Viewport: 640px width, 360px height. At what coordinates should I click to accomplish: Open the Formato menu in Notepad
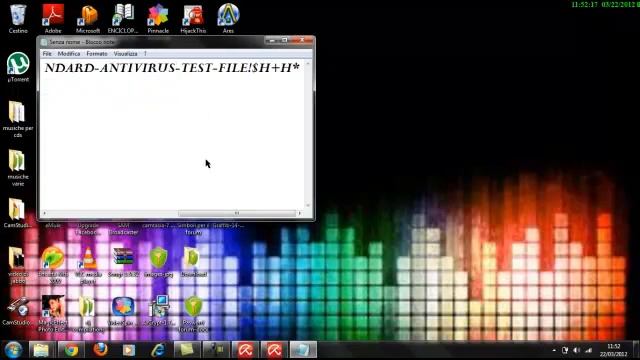coord(97,53)
